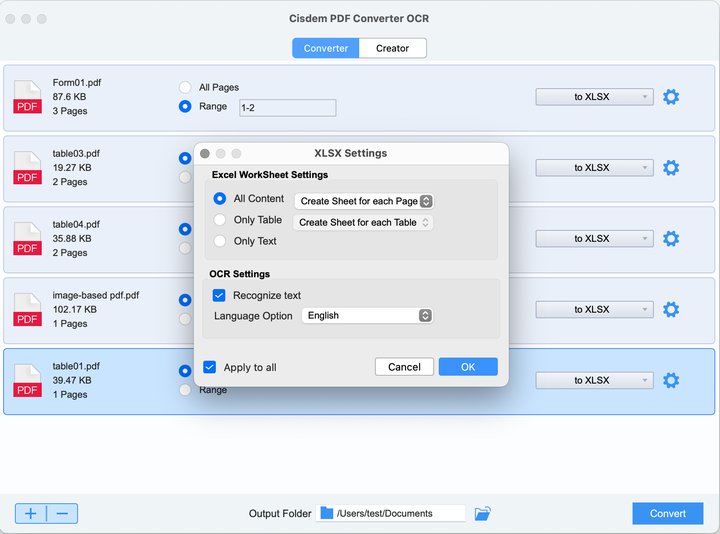Select Only Text radio button
720x534 pixels.
[219, 241]
